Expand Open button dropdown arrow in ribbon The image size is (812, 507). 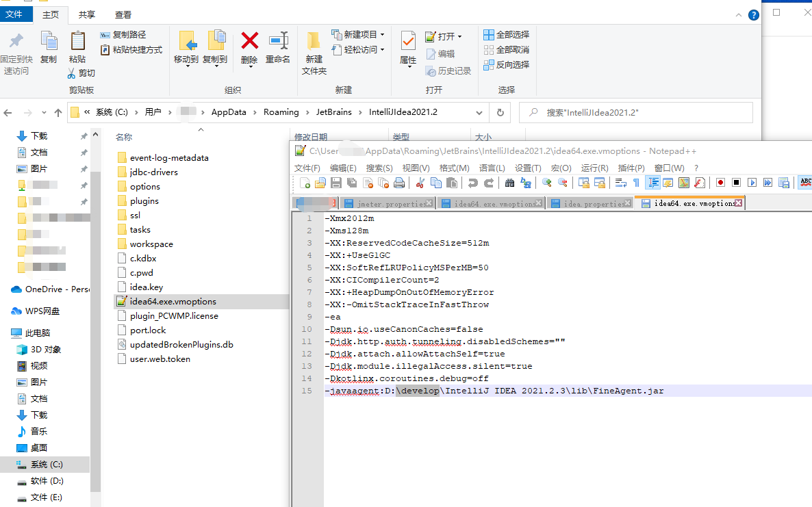[459, 37]
